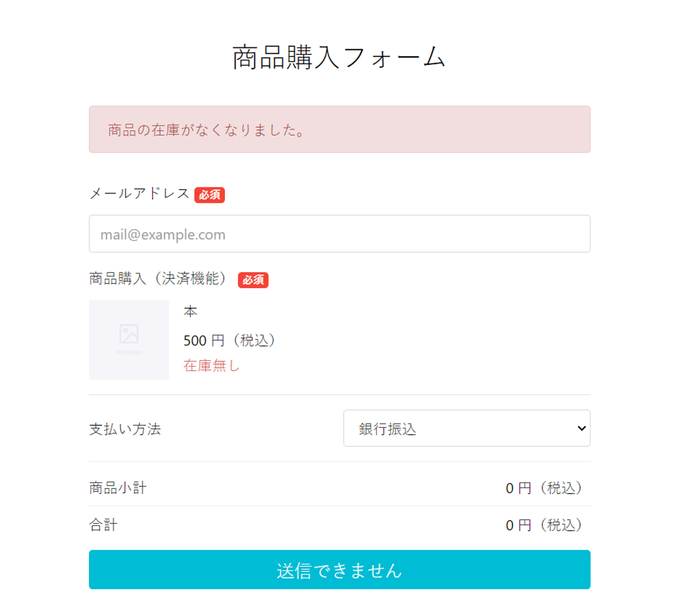Click the 支払い方法 label
The height and width of the screenshot is (616, 674).
coord(125,429)
